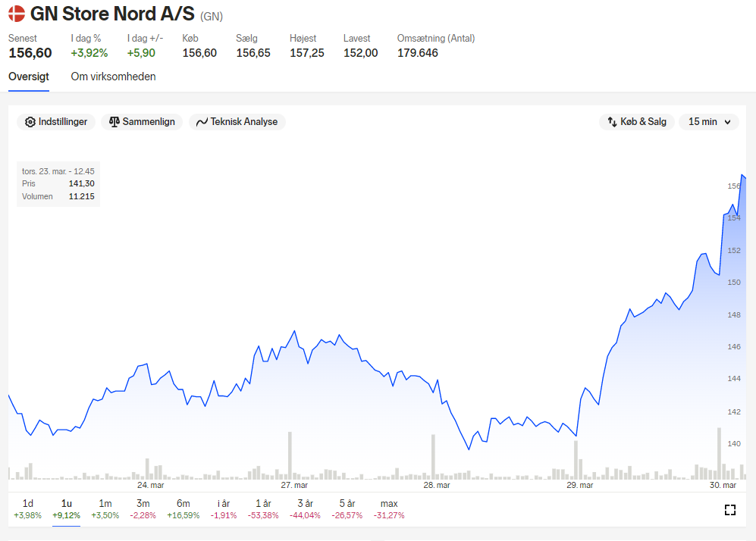Click the +3,92% daily change value
Viewport: 756px width, 541px height.
point(89,53)
